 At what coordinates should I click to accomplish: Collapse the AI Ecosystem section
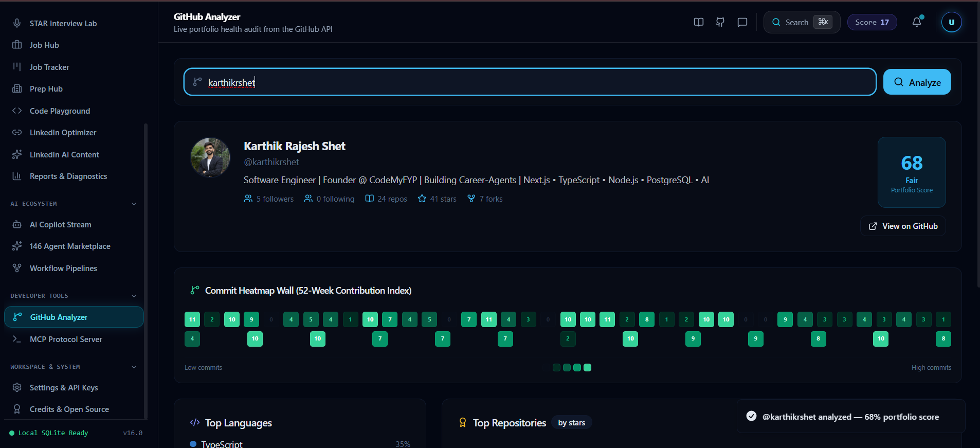(134, 204)
